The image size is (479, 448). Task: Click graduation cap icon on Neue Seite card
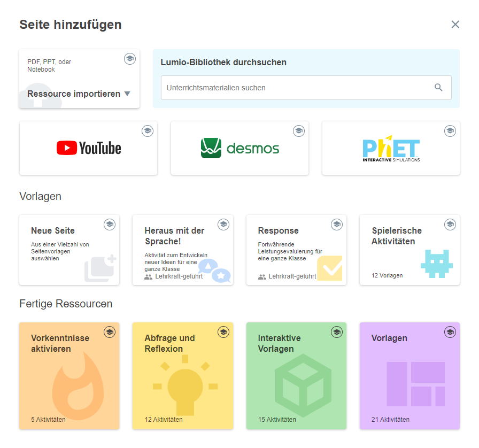coord(110,225)
